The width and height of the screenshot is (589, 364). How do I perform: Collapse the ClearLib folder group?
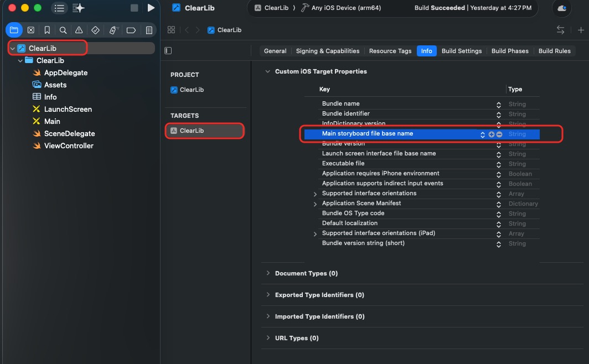pyautogui.click(x=20, y=60)
